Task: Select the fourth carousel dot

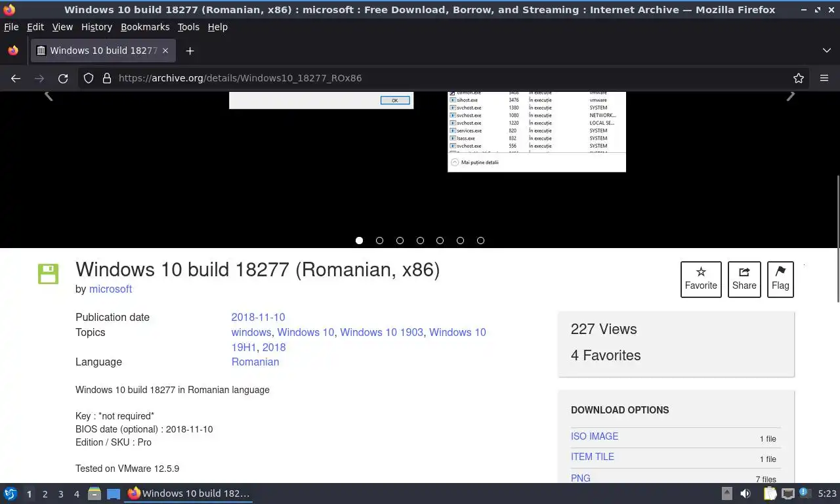Action: (x=420, y=241)
